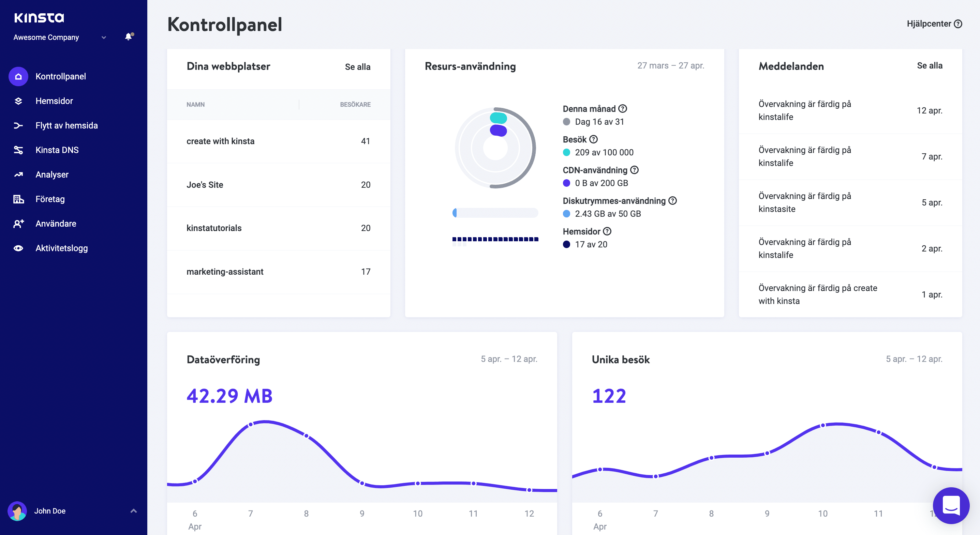Expand the John Doe user menu
The width and height of the screenshot is (980, 535).
(x=133, y=511)
